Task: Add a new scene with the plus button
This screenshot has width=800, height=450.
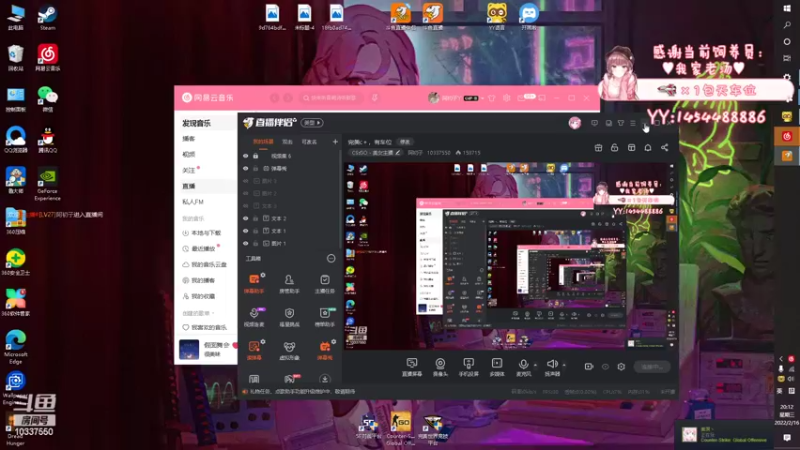Action: 335,141
